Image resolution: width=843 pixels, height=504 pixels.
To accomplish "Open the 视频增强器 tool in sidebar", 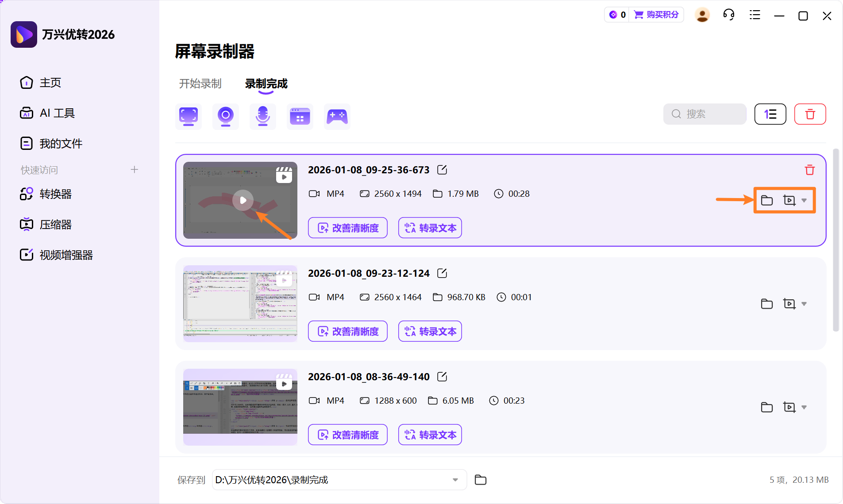I will tap(65, 254).
